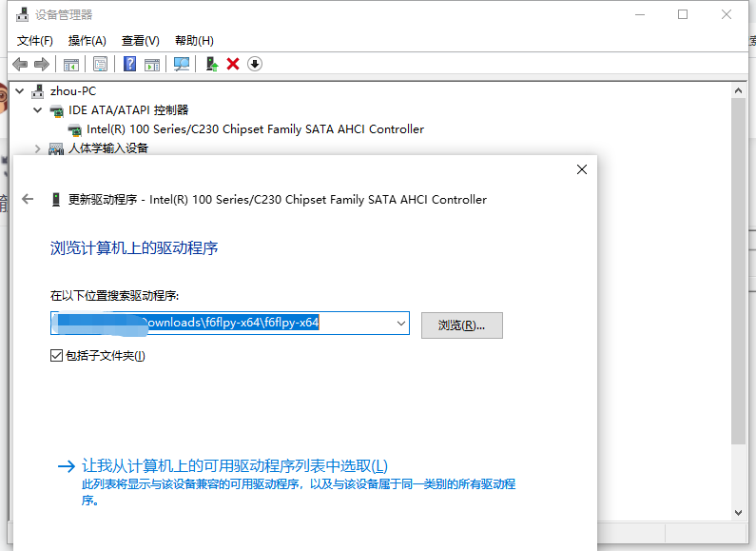Viewport: 756px width, 551px height.
Task: Select the 人体学输入设备 tree label
Action: [108, 148]
